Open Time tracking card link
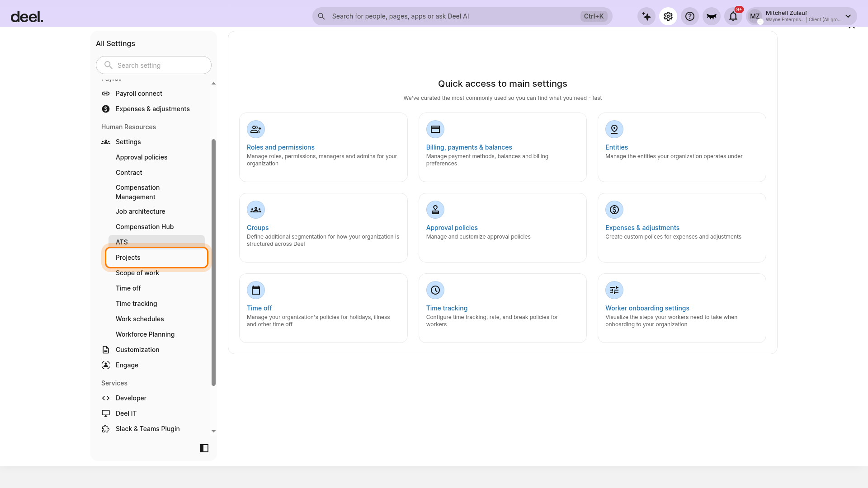 click(447, 308)
